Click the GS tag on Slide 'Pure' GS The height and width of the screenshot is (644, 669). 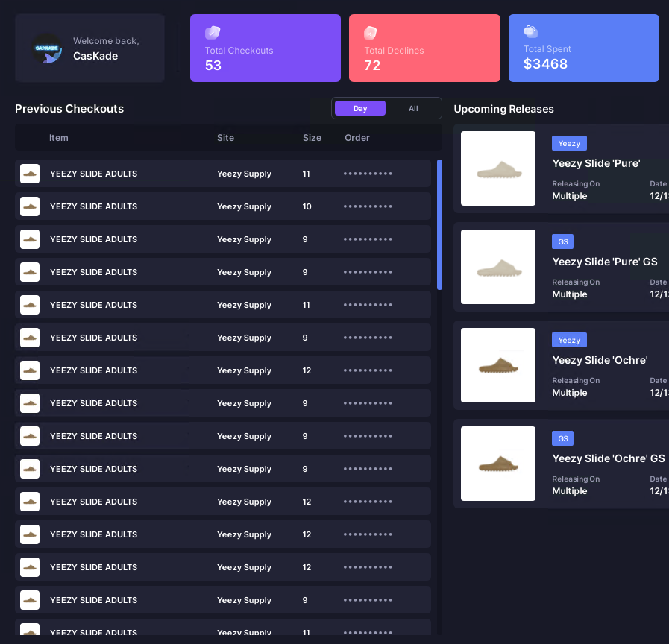point(563,241)
